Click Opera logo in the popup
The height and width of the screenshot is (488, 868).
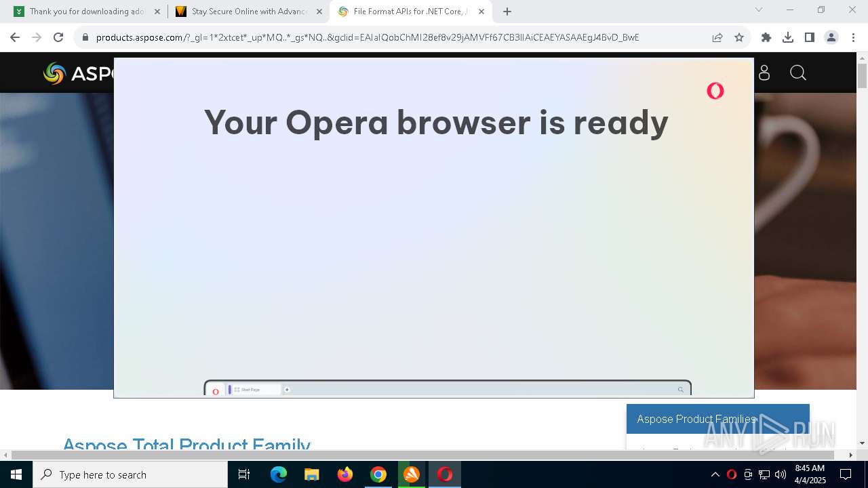[715, 91]
